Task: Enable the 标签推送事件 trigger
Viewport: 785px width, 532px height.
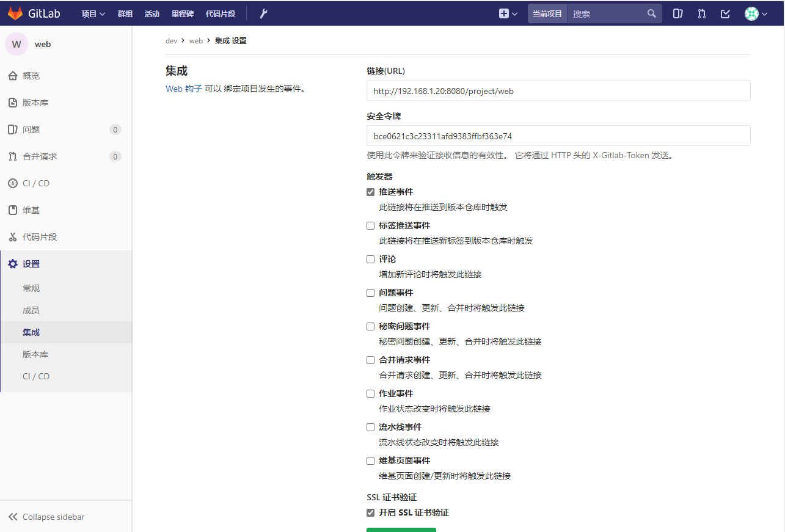Action: point(370,225)
